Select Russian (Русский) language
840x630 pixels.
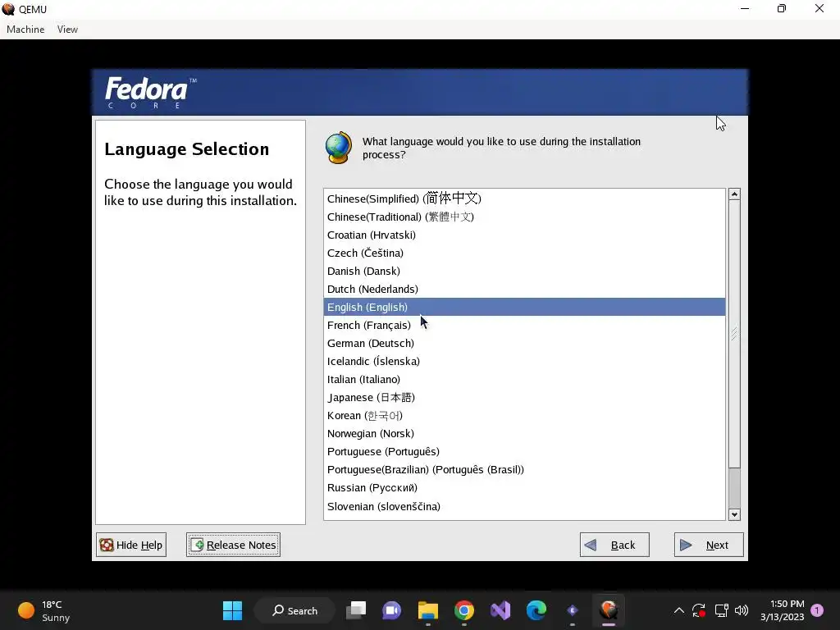coord(524,488)
